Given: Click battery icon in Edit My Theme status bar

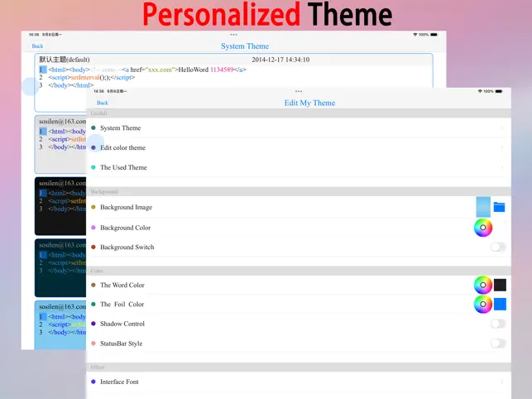Looking at the screenshot, I should (499, 91).
